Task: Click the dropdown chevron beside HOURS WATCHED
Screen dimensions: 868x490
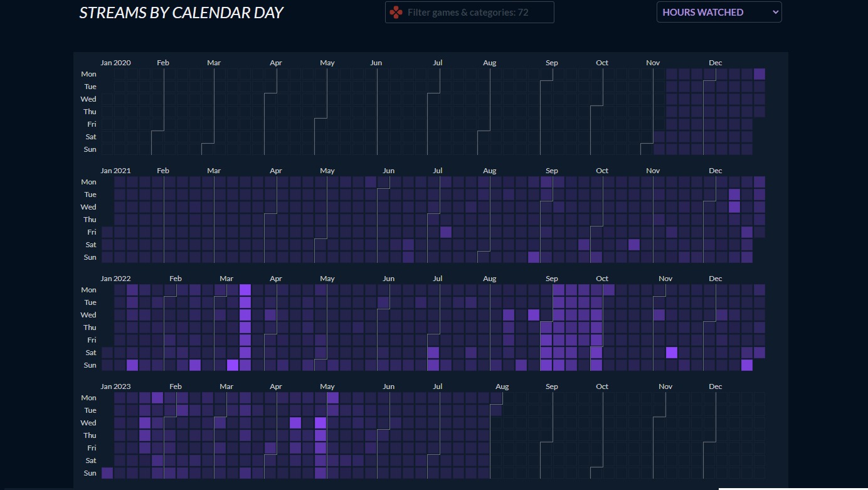Action: [775, 12]
